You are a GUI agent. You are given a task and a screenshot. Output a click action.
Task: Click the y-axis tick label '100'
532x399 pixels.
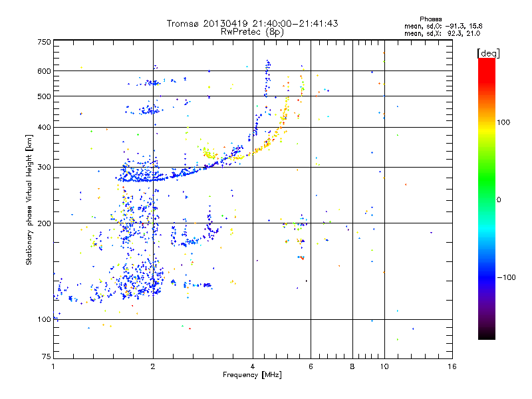click(44, 320)
